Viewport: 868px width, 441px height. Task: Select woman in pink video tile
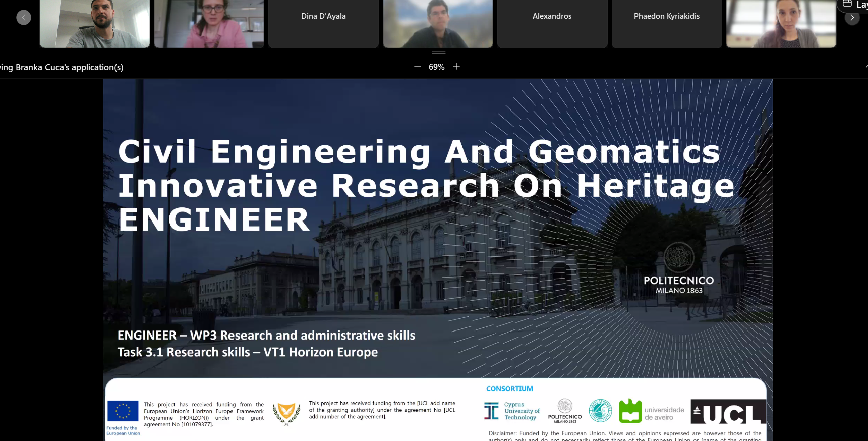click(x=209, y=24)
